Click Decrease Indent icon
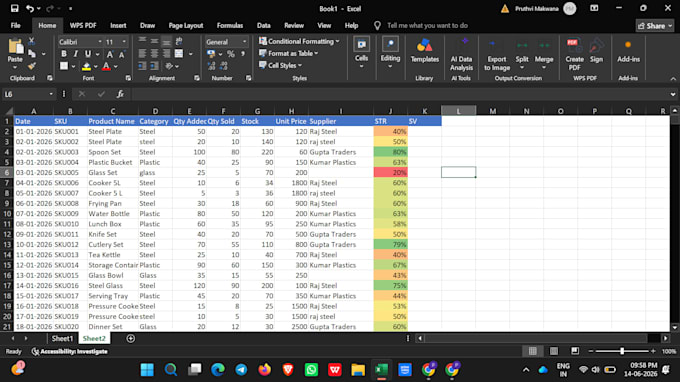680x382 pixels. point(142,66)
